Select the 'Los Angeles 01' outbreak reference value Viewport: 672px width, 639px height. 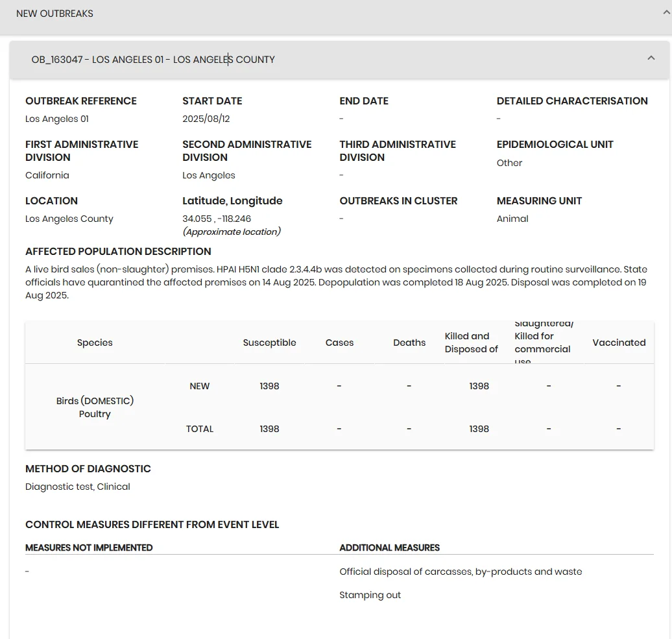point(57,119)
